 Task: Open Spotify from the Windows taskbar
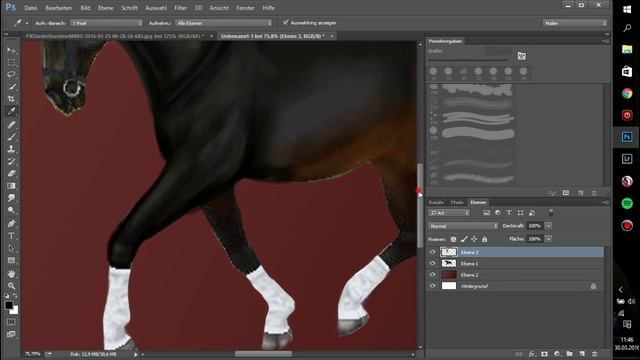[x=627, y=203]
